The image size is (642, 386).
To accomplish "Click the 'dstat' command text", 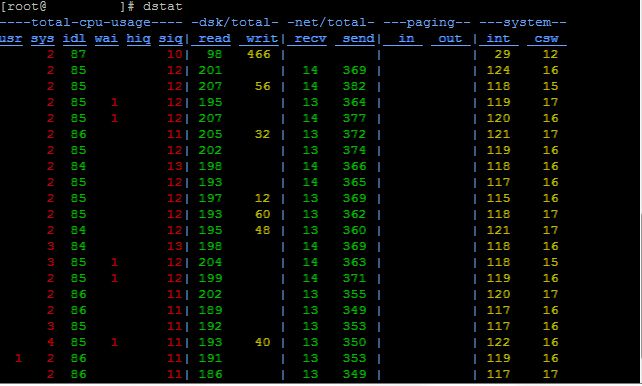I will [x=163, y=7].
